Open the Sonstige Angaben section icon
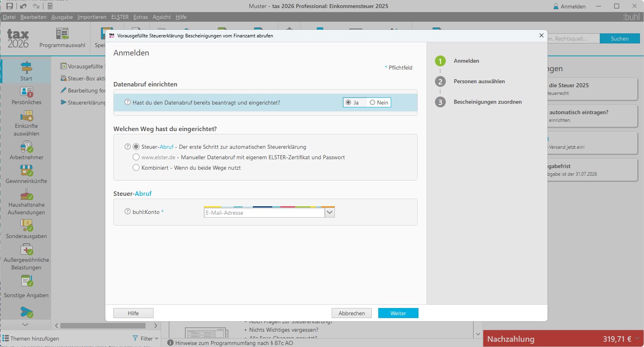The width and height of the screenshot is (644, 347). click(x=27, y=281)
